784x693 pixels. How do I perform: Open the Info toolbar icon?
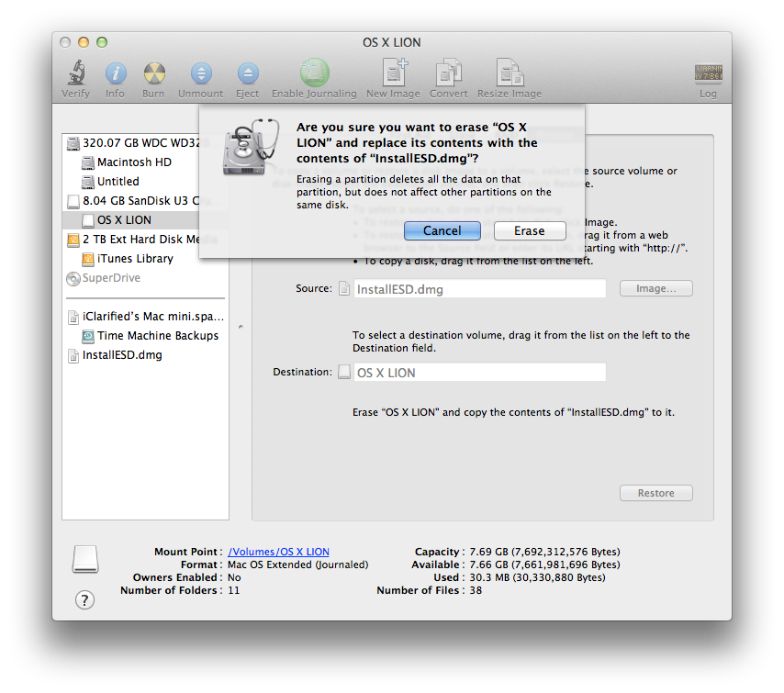[115, 74]
